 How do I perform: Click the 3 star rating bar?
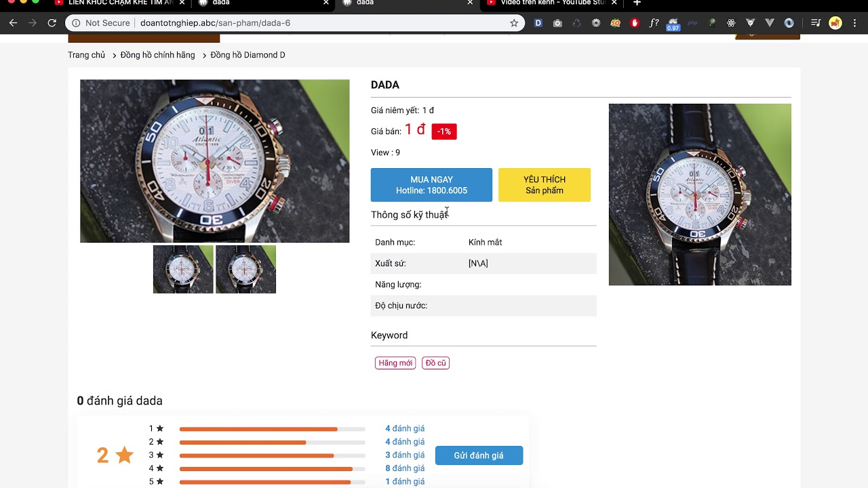pos(273,455)
